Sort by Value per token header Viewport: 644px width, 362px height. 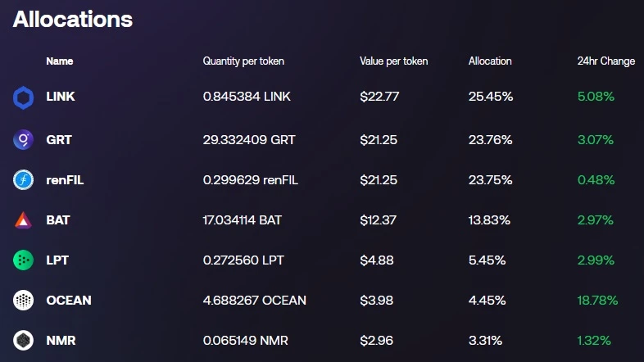point(394,61)
